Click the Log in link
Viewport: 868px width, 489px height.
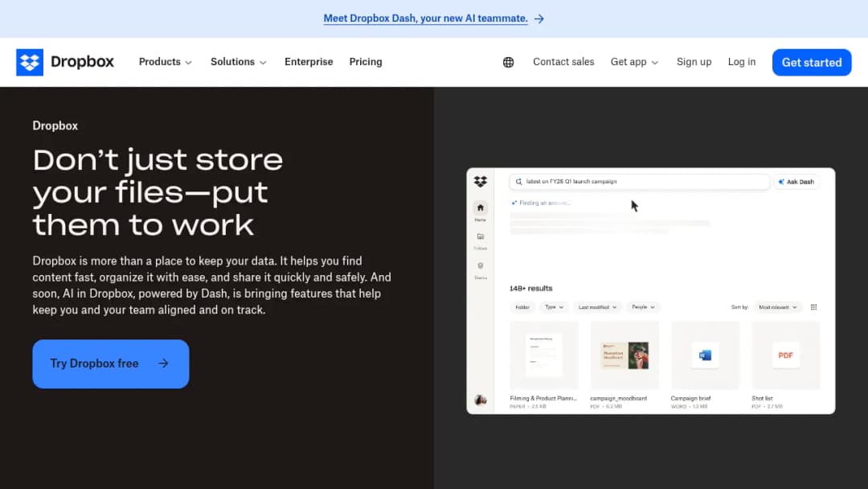[741, 62]
